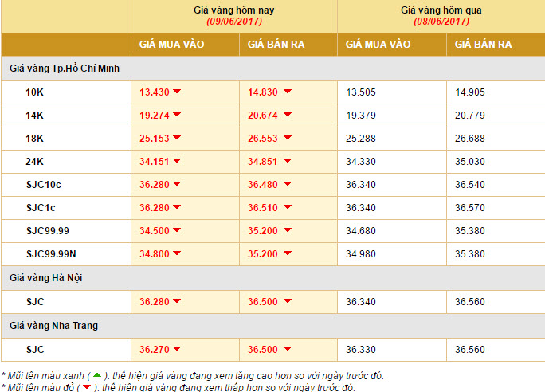Click the red down arrow beside 25.153
Screen dimensions: 545x392
point(177,138)
